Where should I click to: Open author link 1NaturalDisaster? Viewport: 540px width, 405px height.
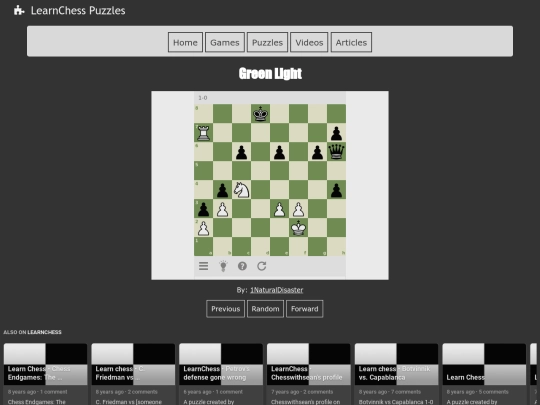tap(277, 290)
